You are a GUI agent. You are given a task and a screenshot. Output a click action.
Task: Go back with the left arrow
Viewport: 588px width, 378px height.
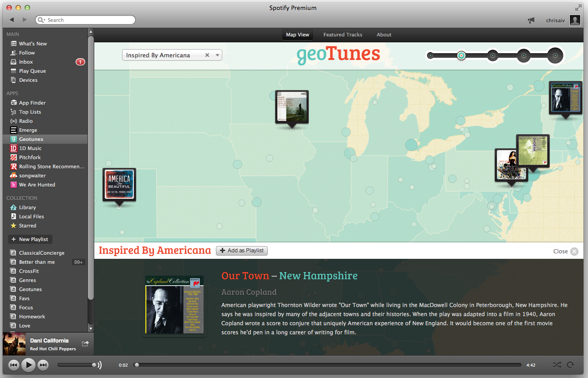11,20
